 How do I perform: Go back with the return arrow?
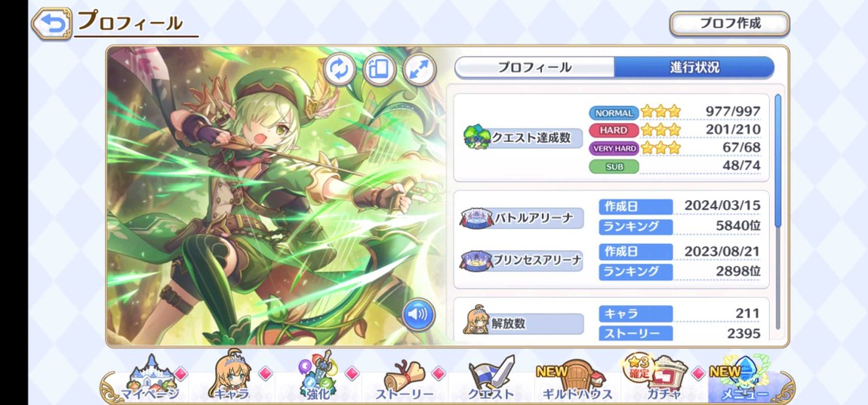(51, 24)
